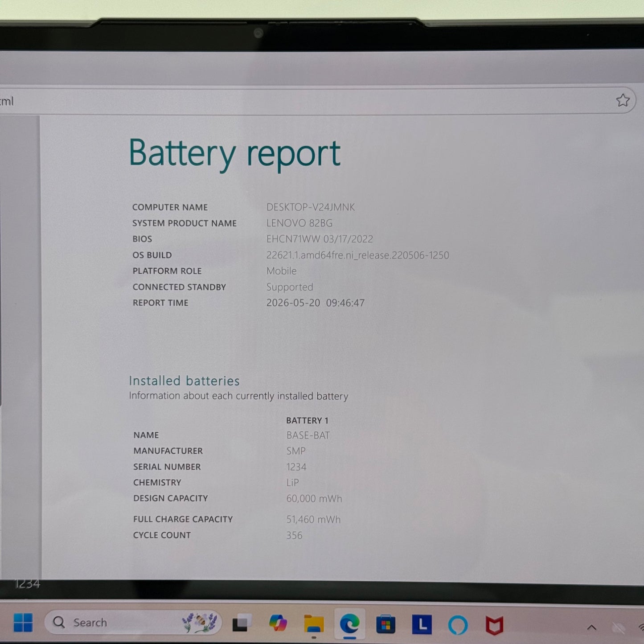Select the full charge capacity 51,460 mWh
The height and width of the screenshot is (644, 644).
coord(313,520)
